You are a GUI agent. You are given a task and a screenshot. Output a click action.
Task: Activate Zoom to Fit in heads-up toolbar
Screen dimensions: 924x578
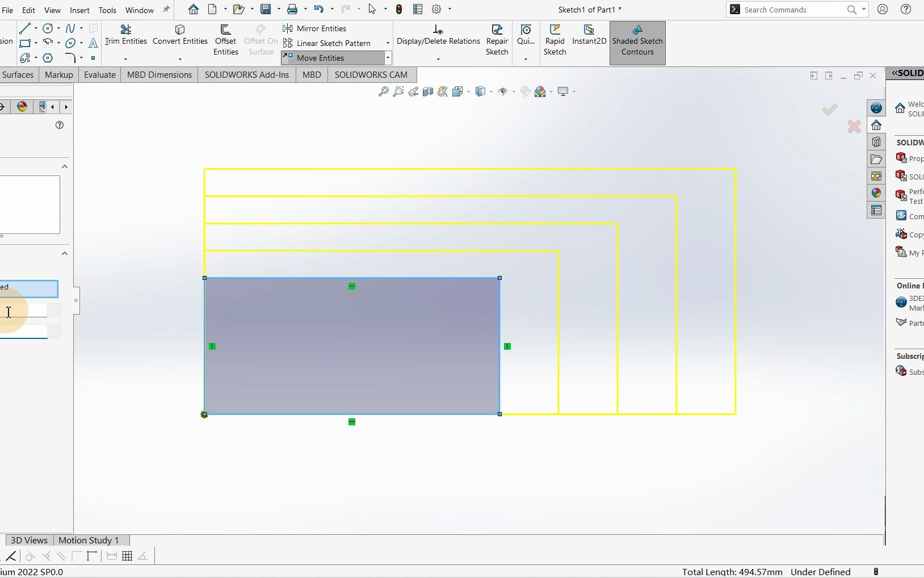[x=384, y=91]
